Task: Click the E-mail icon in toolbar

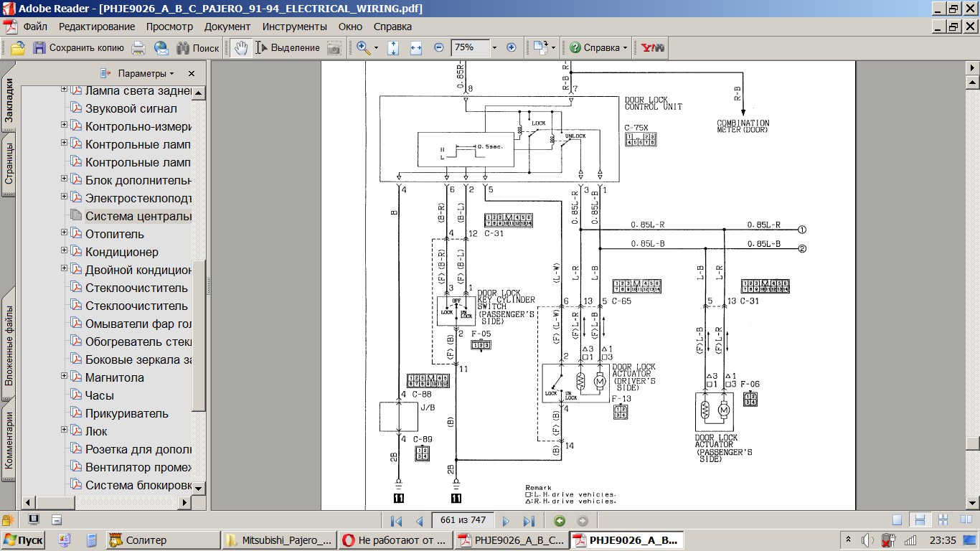Action: point(161,48)
